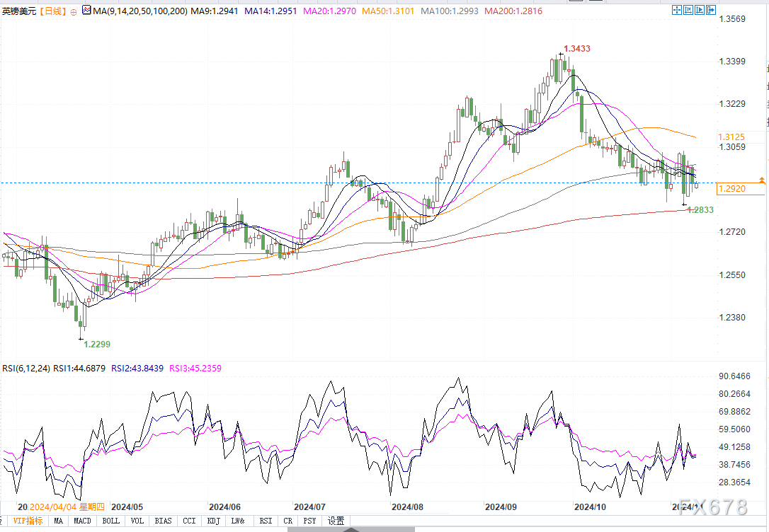Click the MA indicator chart icon
Screen dimensions: 769x532
click(86, 11)
